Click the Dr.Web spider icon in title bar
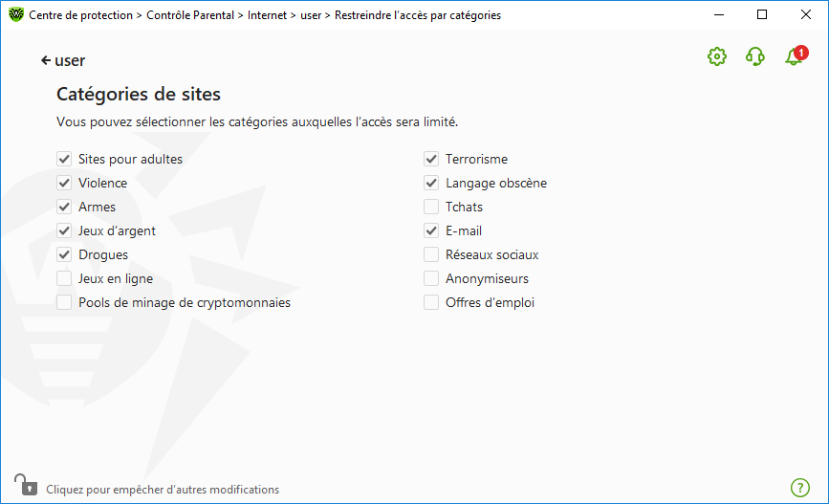 pyautogui.click(x=16, y=14)
